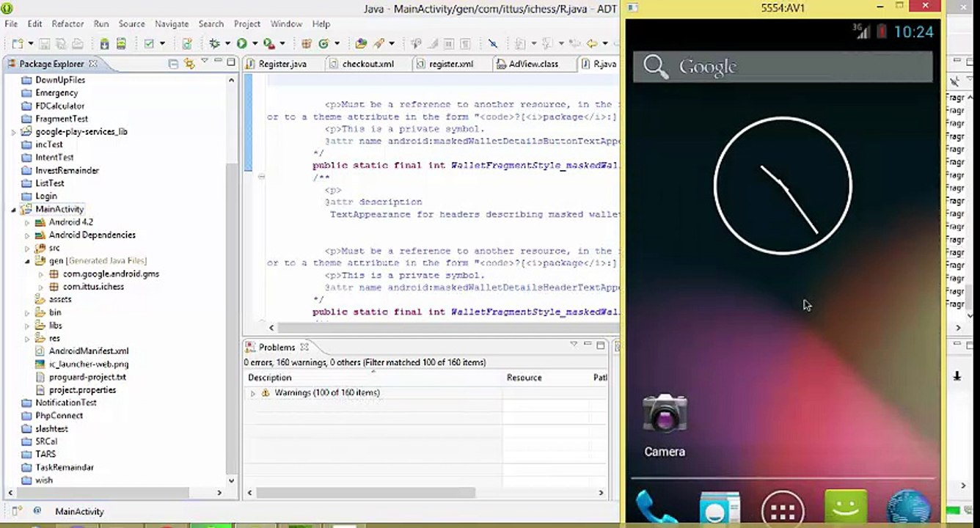Click the green Run button in toolbar

coord(241,44)
